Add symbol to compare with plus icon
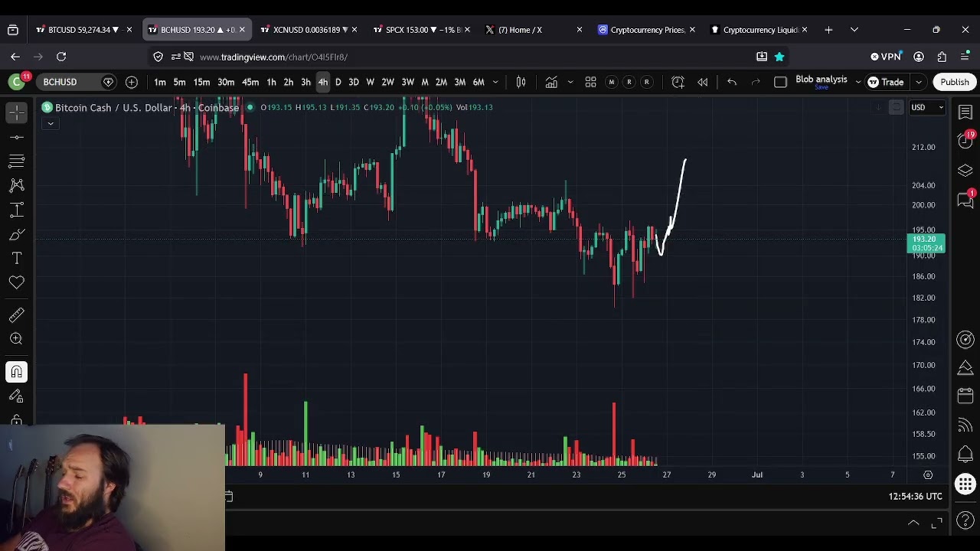 coord(132,82)
